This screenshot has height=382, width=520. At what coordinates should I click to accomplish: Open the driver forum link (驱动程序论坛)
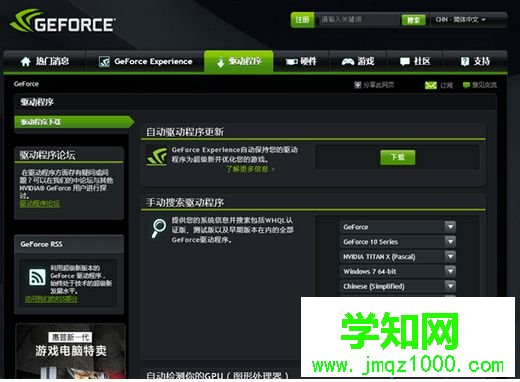point(40,204)
